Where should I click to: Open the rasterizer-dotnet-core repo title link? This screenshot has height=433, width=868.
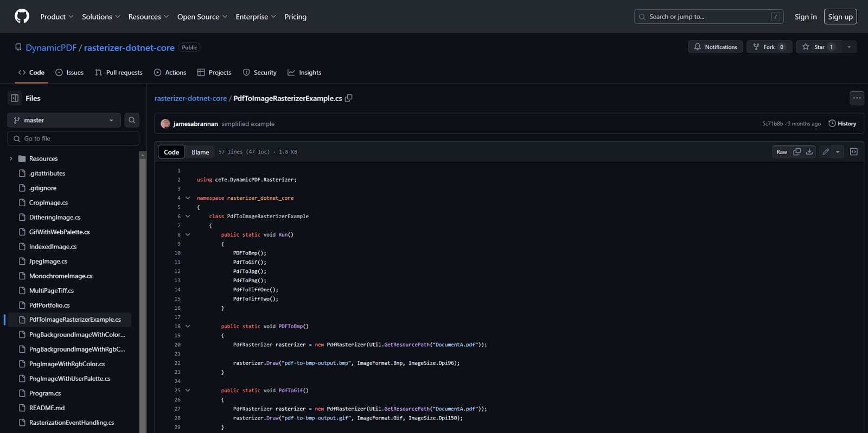click(129, 48)
